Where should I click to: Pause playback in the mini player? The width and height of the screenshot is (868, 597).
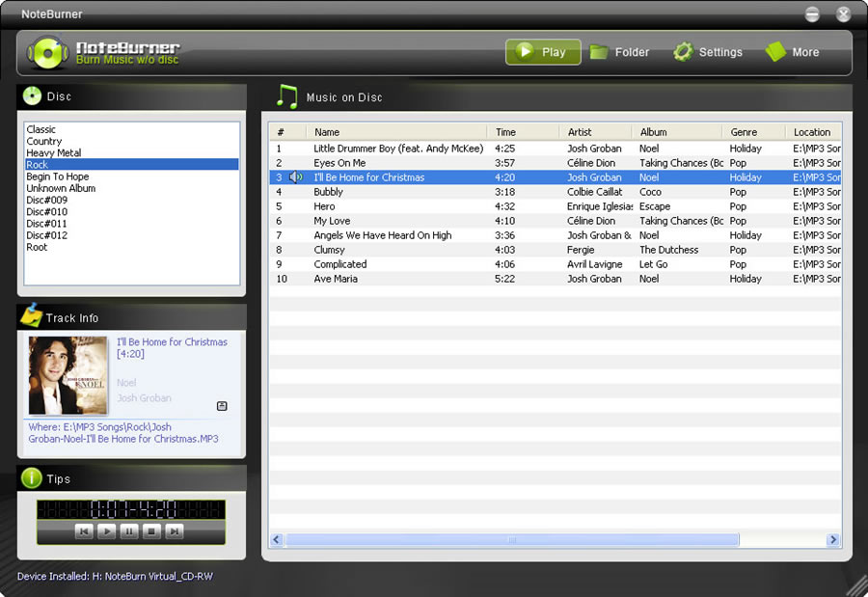(129, 531)
